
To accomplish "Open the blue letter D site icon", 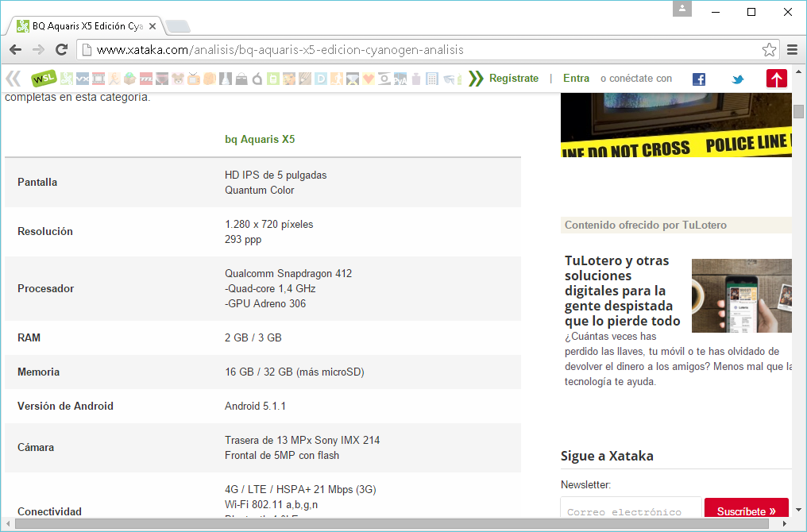I will 321,79.
